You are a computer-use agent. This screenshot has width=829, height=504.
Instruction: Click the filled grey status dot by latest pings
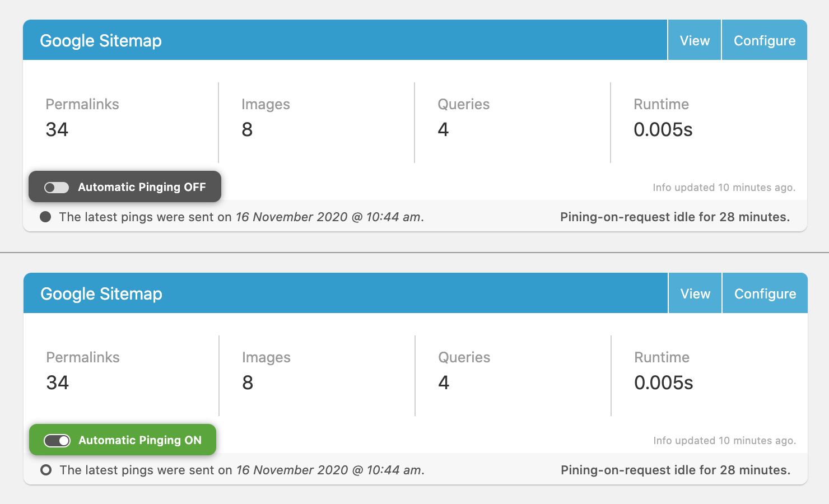click(x=46, y=217)
